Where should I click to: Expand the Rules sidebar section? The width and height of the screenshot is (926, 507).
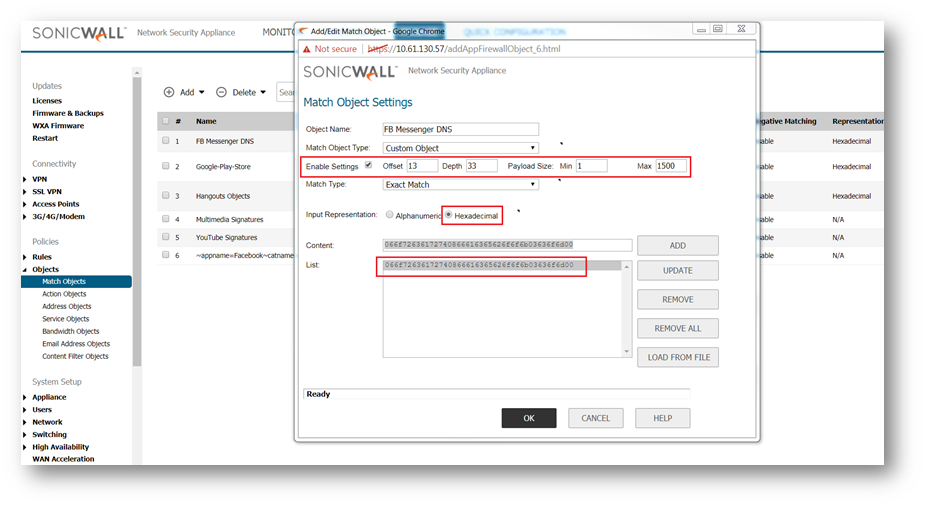pyautogui.click(x=25, y=257)
